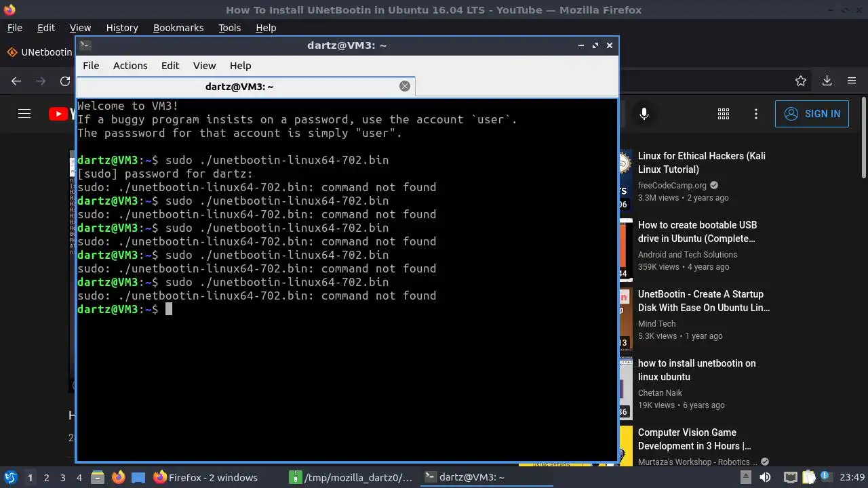The image size is (868, 488).
Task: Click the terminal icon in terminal title bar
Action: pyautogui.click(x=85, y=45)
